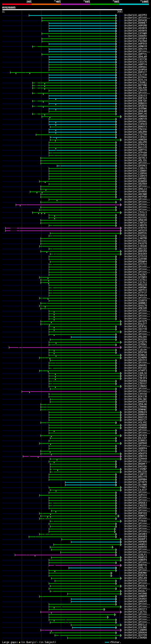Select hit label UniRef100_B5DIL6

tap(135, 624)
